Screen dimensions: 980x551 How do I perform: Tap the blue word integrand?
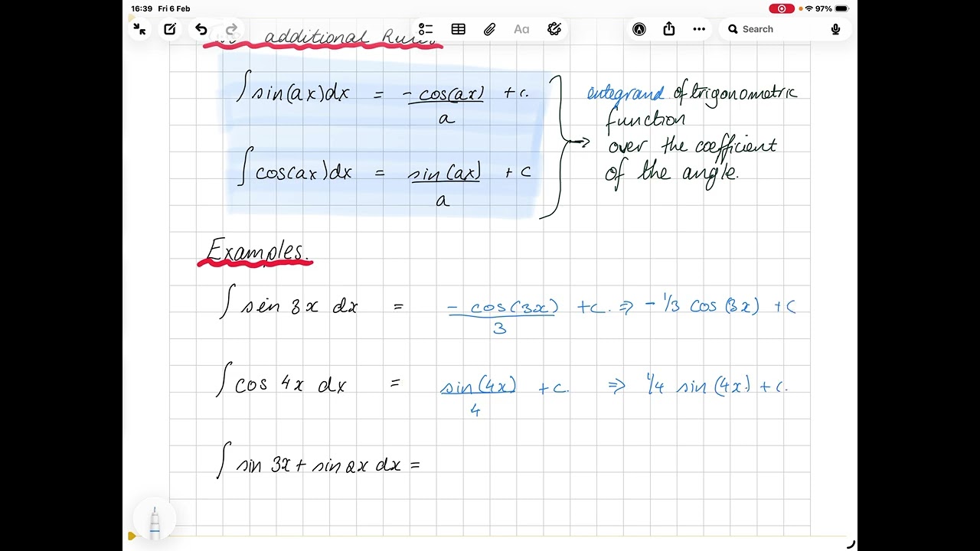click(625, 93)
